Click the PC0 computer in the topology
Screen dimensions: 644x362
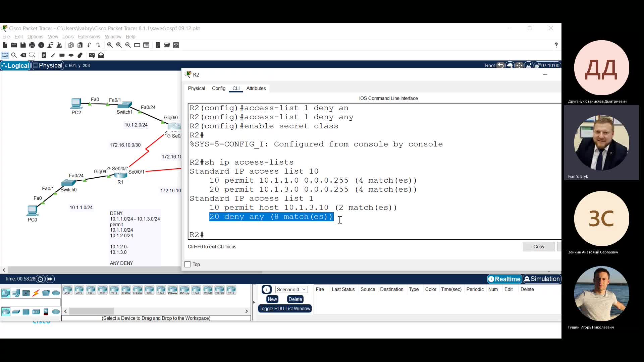[32, 210]
